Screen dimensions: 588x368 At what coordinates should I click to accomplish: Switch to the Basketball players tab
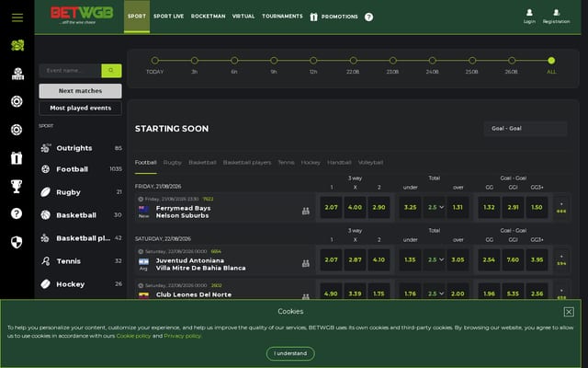247,163
